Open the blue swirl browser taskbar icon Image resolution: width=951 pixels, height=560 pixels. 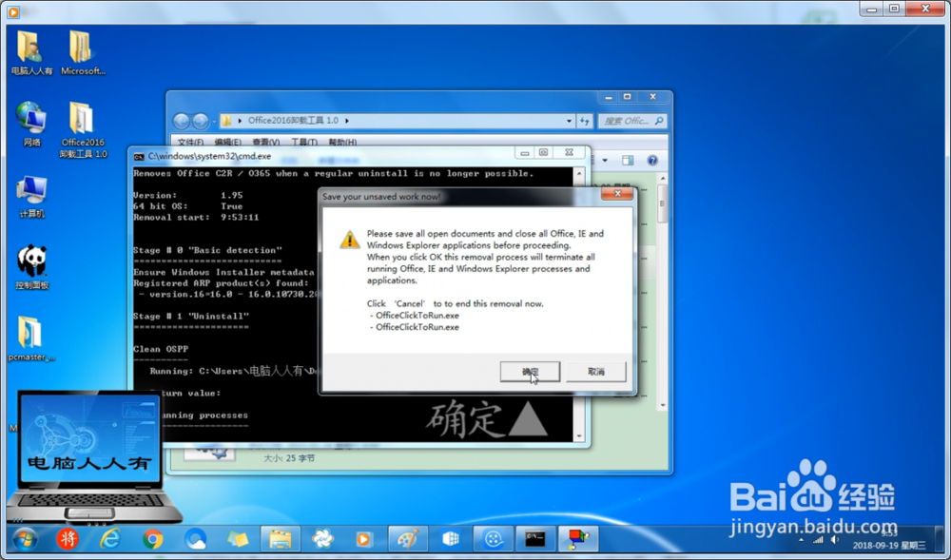point(195,538)
